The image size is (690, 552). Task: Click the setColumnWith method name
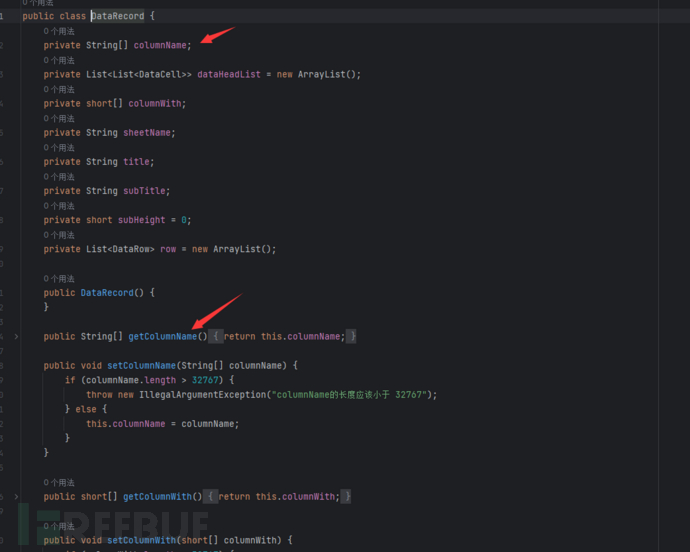pyautogui.click(x=142, y=540)
